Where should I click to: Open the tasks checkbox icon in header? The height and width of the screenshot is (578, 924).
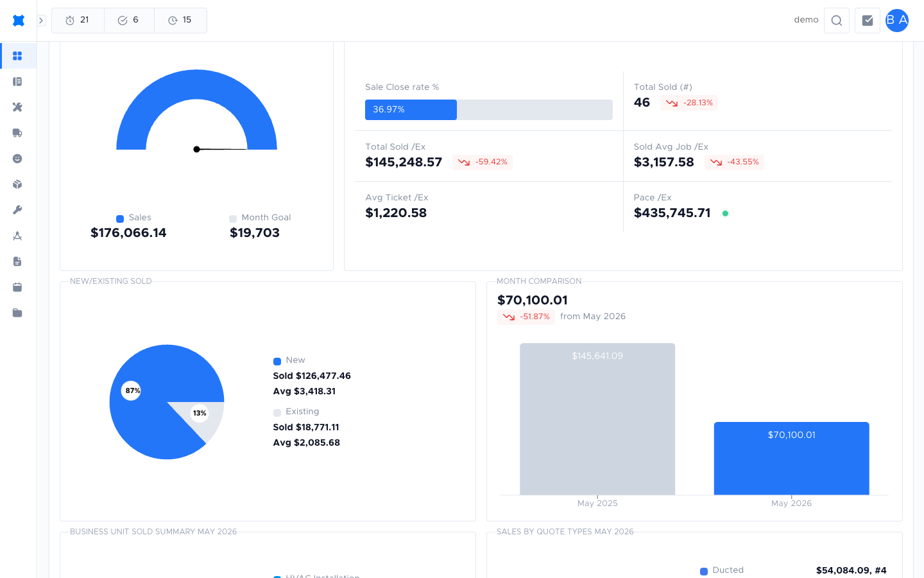(868, 21)
